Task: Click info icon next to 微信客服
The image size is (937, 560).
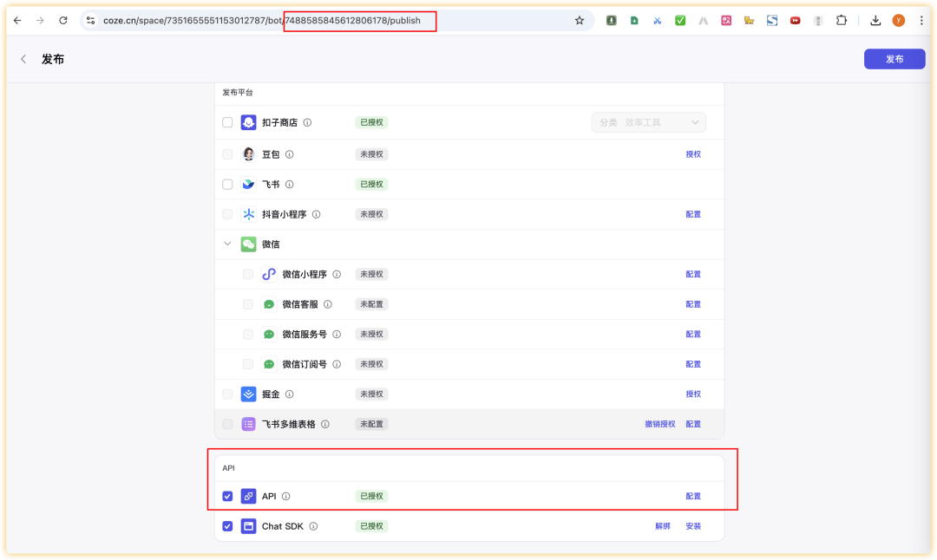Action: point(327,304)
